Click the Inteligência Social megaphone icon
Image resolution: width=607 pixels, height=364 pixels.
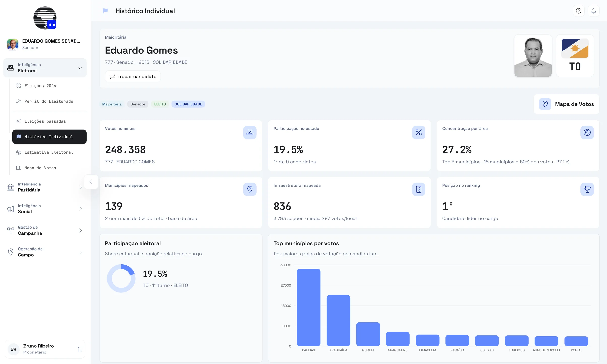[x=11, y=209]
